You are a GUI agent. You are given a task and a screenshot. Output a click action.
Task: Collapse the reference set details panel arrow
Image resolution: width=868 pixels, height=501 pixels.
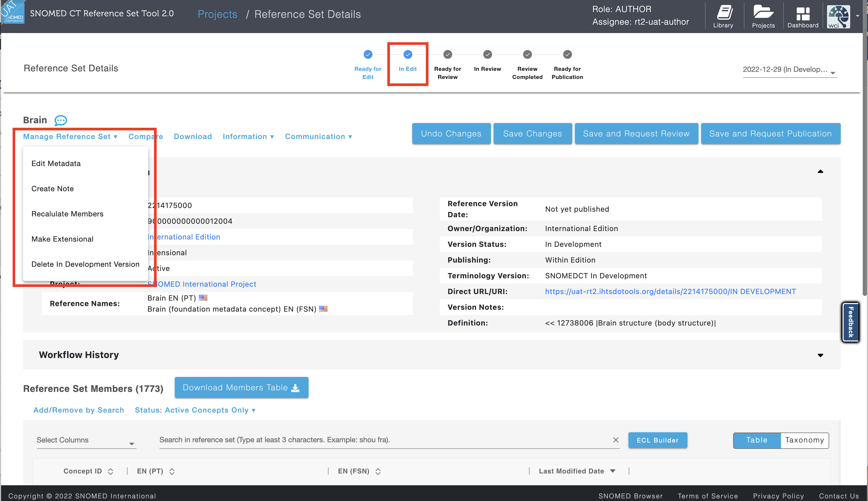(x=820, y=171)
